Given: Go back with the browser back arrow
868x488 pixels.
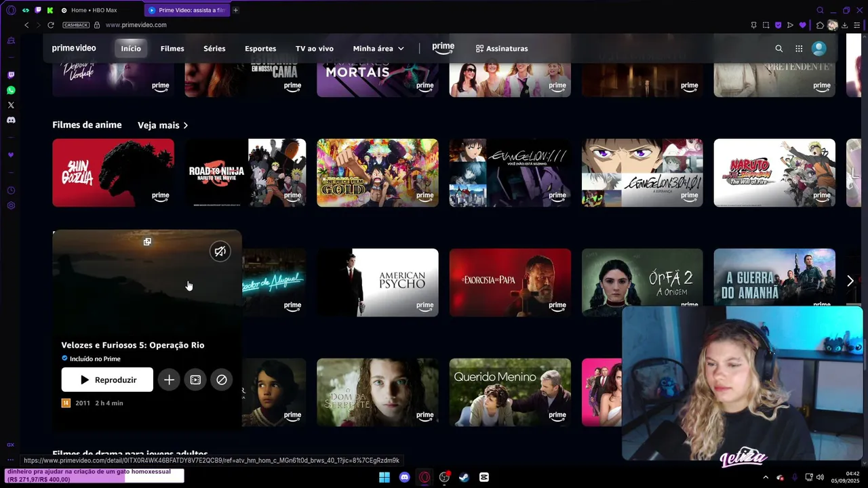Looking at the screenshot, I should coord(26,25).
